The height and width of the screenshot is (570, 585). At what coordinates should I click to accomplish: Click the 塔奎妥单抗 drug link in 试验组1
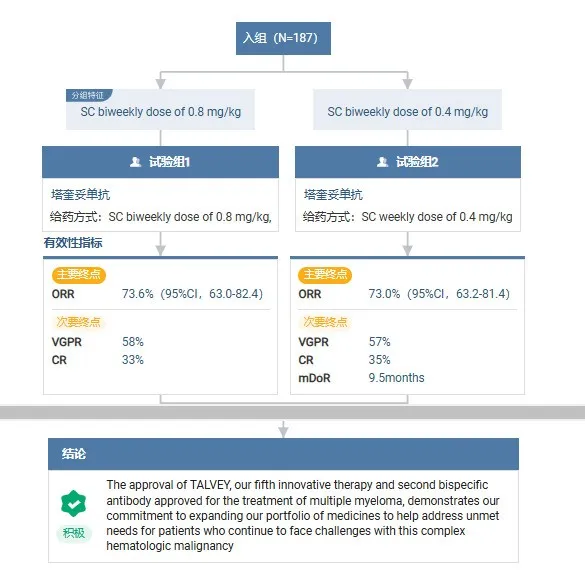[x=80, y=194]
